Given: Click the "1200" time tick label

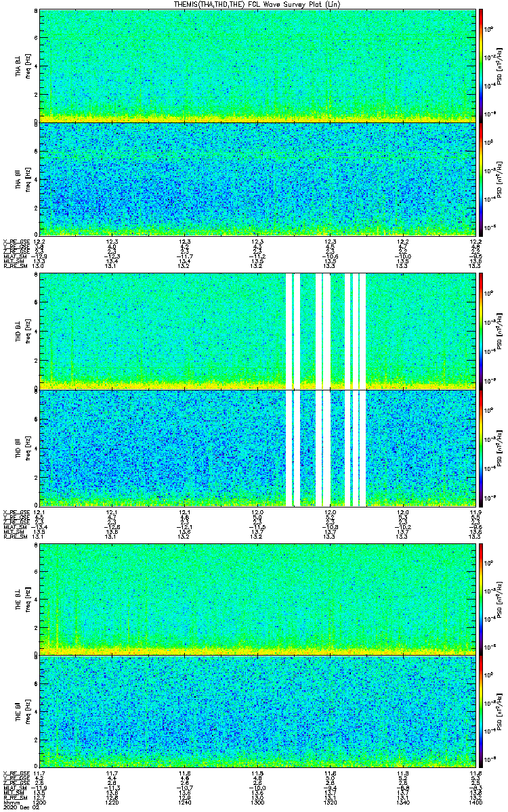Looking at the screenshot, I should click(40, 803).
